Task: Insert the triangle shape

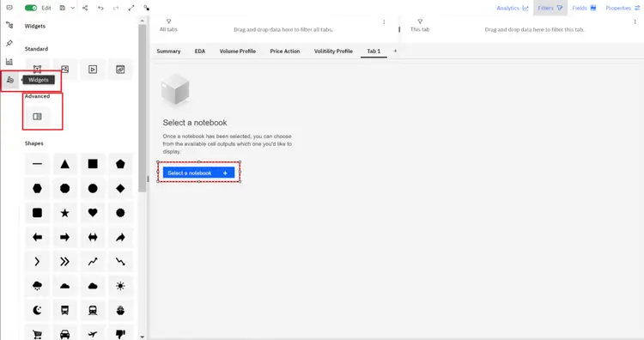Action: point(65,164)
